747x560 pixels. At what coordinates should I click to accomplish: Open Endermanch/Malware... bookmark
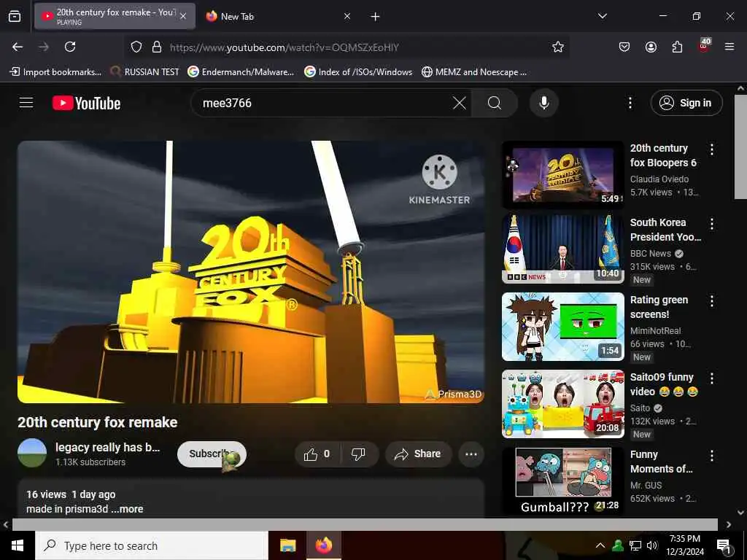pos(241,72)
